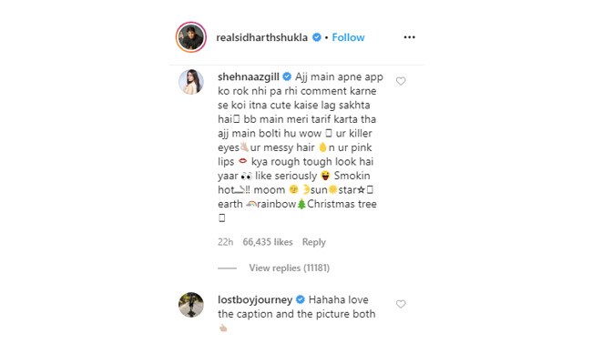Follow realsidharthshukla

(x=348, y=37)
